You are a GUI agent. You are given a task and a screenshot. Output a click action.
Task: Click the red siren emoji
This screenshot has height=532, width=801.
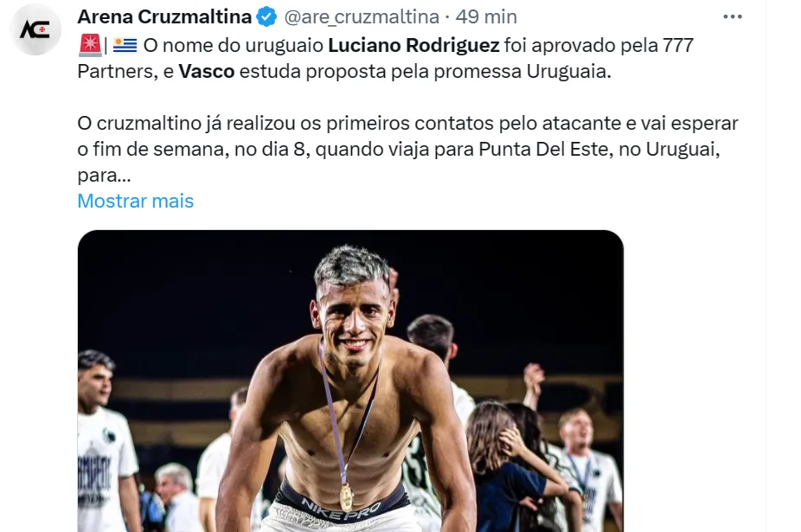tap(89, 45)
